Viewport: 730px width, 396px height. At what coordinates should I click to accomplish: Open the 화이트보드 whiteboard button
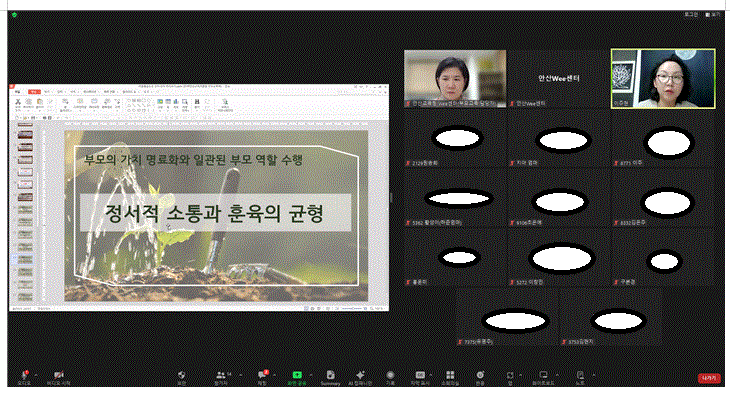543,377
